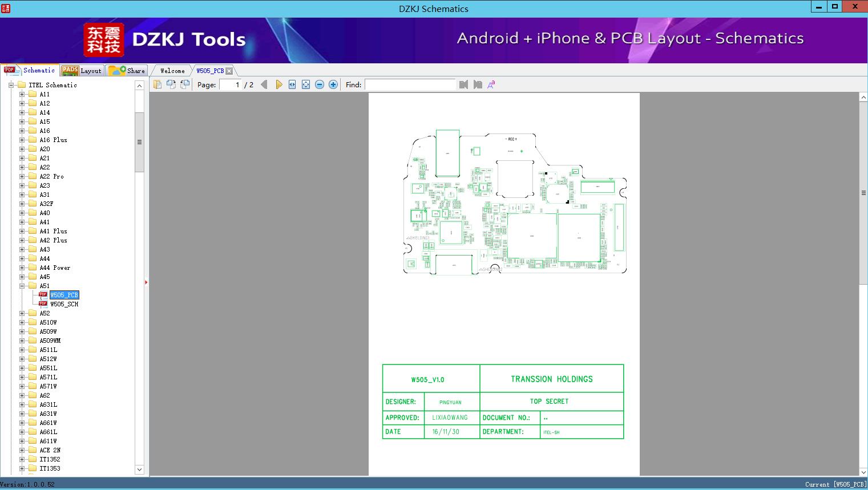Go to the previous page arrow
The image size is (868, 490).
tap(264, 84)
